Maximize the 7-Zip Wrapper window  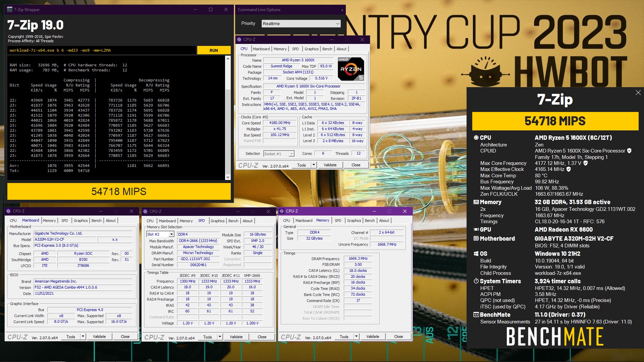pyautogui.click(x=211, y=9)
